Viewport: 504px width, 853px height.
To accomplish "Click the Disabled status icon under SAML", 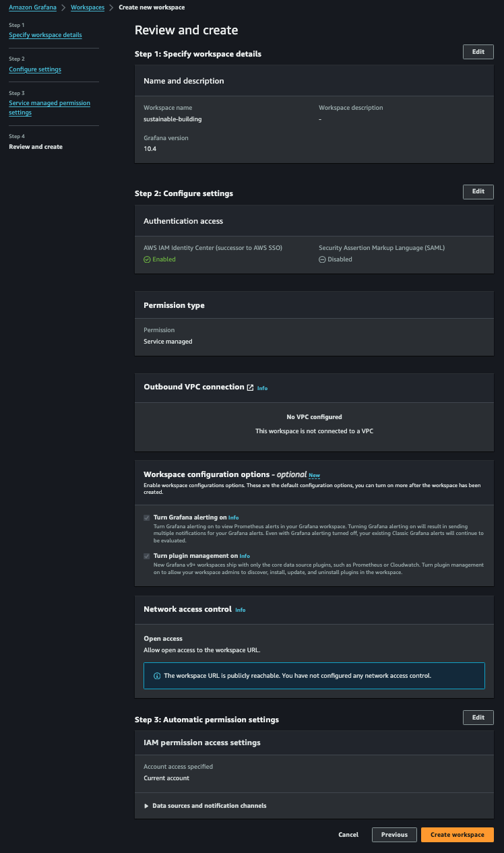I will click(322, 259).
